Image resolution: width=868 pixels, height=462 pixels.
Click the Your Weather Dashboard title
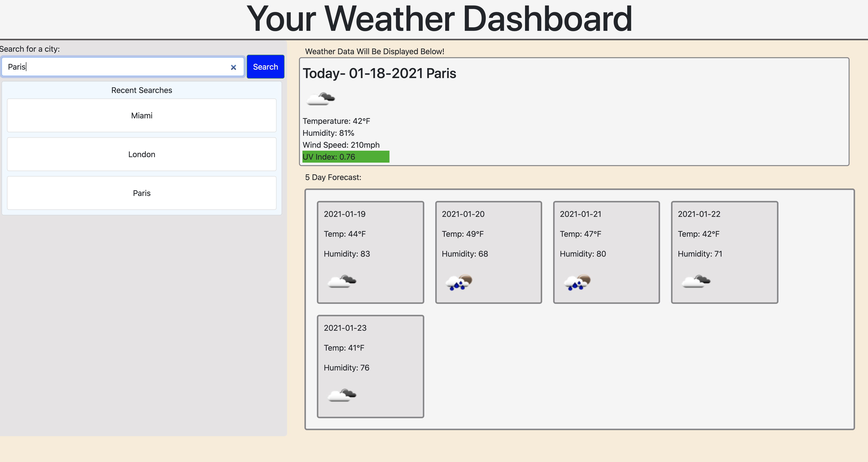(x=439, y=19)
